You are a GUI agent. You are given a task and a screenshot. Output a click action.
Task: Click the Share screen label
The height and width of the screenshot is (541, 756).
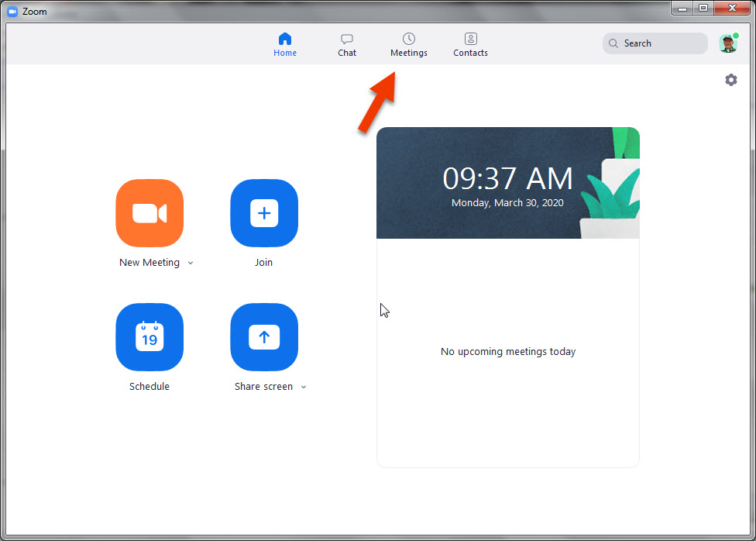[x=263, y=387]
